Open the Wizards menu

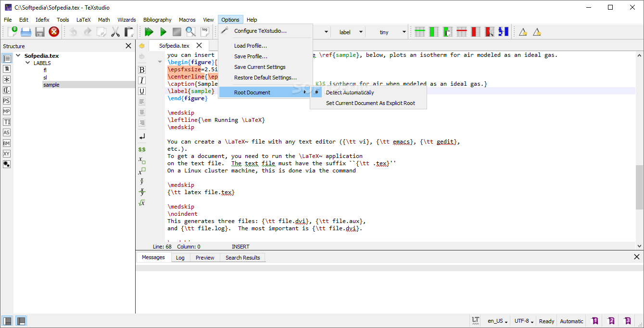pos(126,20)
